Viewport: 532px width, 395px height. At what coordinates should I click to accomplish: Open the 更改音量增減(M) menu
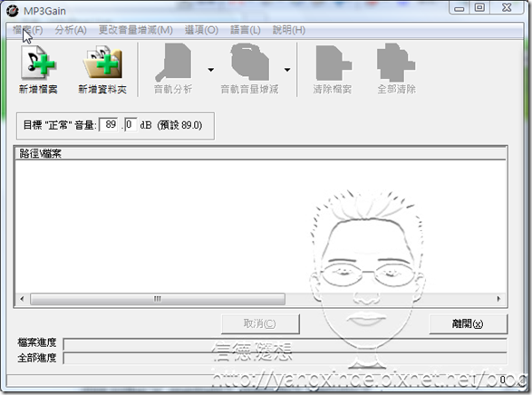(135, 30)
